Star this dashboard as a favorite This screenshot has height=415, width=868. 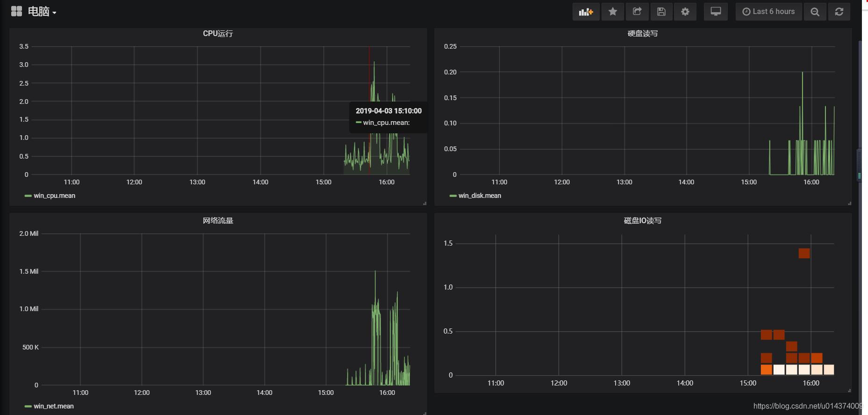click(x=612, y=12)
